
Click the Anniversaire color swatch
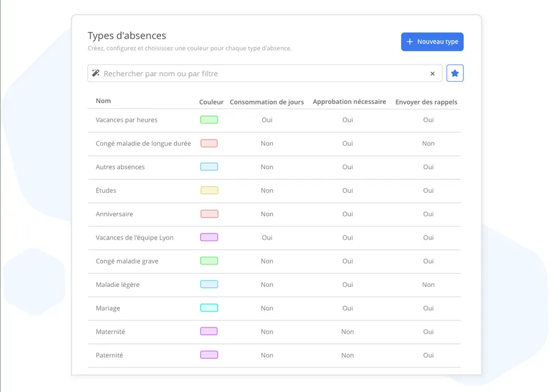pyautogui.click(x=209, y=214)
